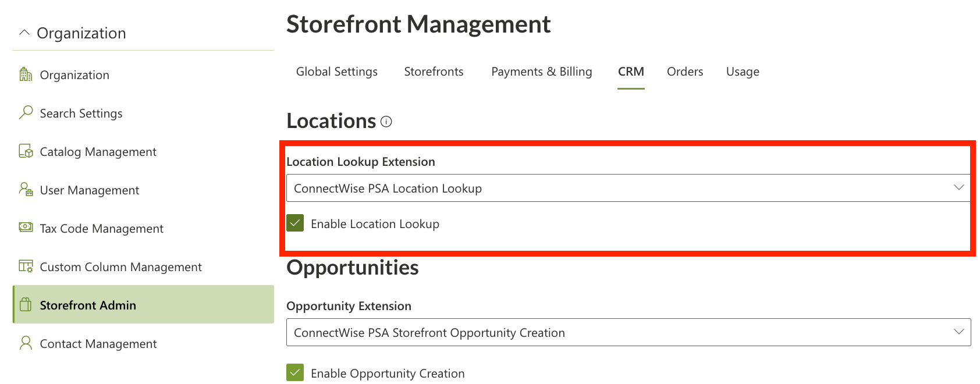Screen dimensions: 980x384
Task: Click the Storefront Admin shopping bag icon
Action: [x=24, y=305]
